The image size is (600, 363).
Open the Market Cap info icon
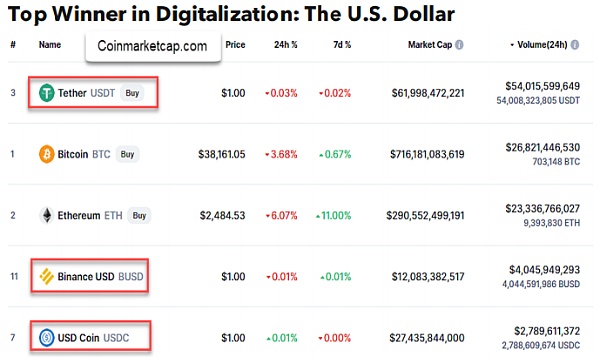click(459, 45)
